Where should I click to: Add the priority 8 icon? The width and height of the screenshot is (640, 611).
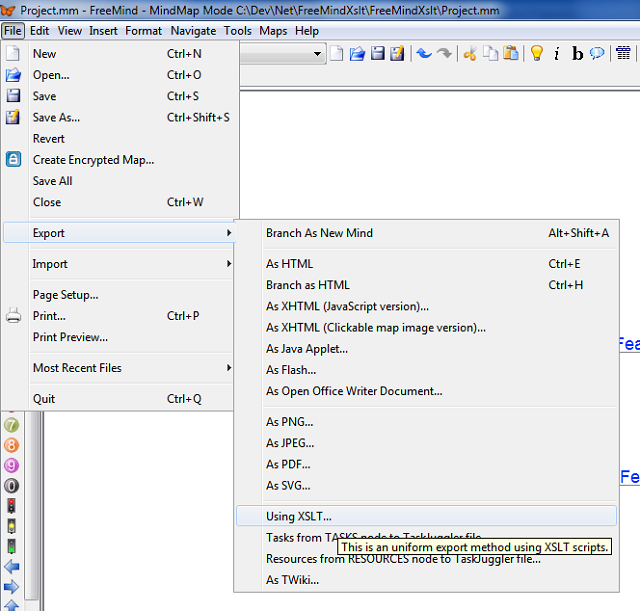click(x=11, y=445)
